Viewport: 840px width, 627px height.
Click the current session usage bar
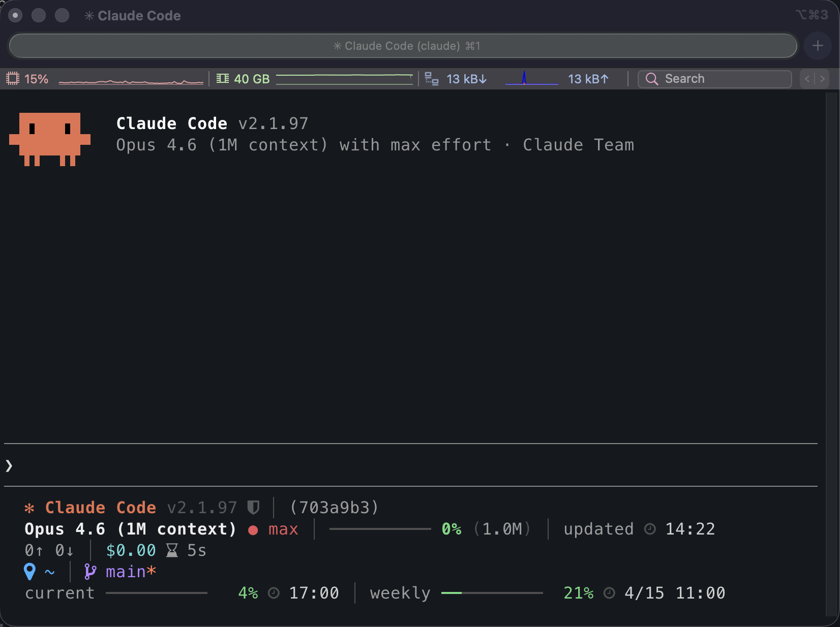point(157,593)
